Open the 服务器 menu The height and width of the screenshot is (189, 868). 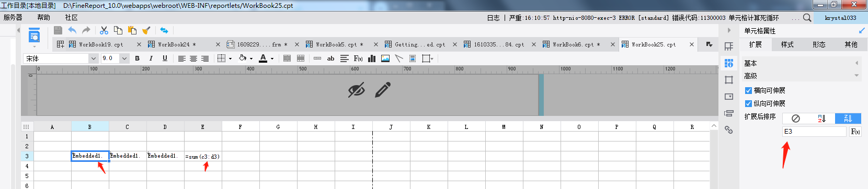tap(13, 17)
